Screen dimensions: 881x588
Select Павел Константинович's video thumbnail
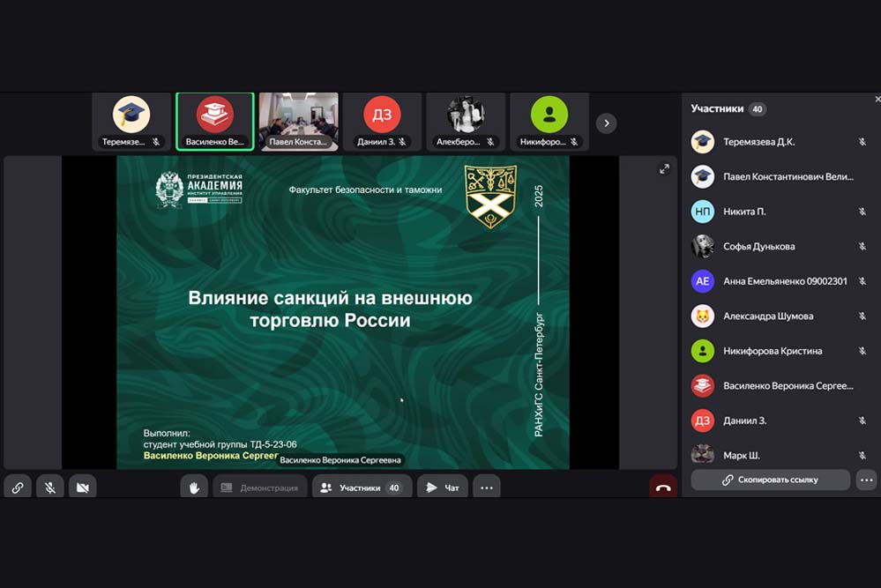point(298,122)
